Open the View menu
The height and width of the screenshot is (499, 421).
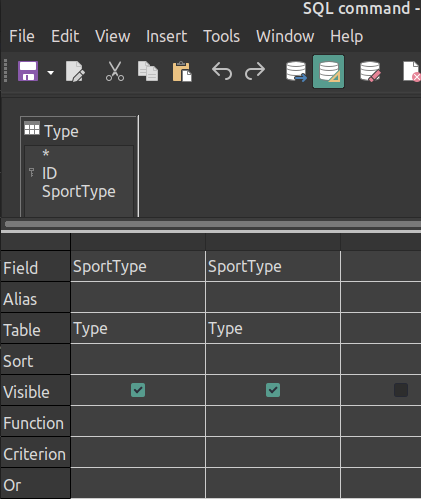click(x=113, y=36)
